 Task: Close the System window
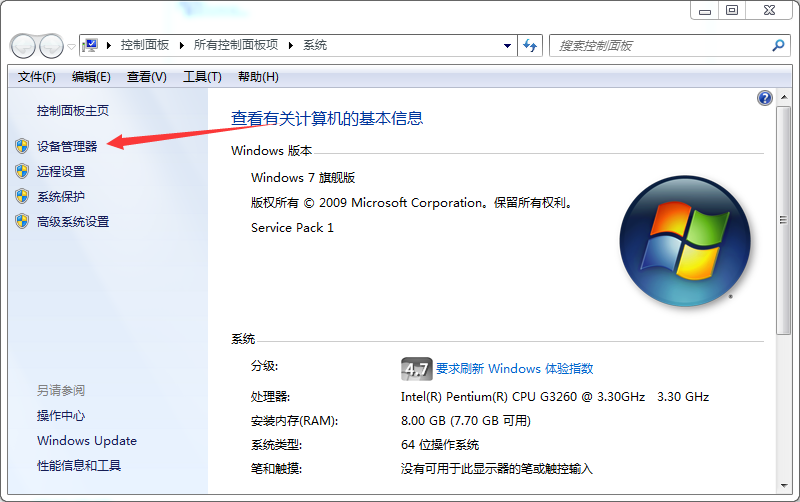tap(769, 10)
